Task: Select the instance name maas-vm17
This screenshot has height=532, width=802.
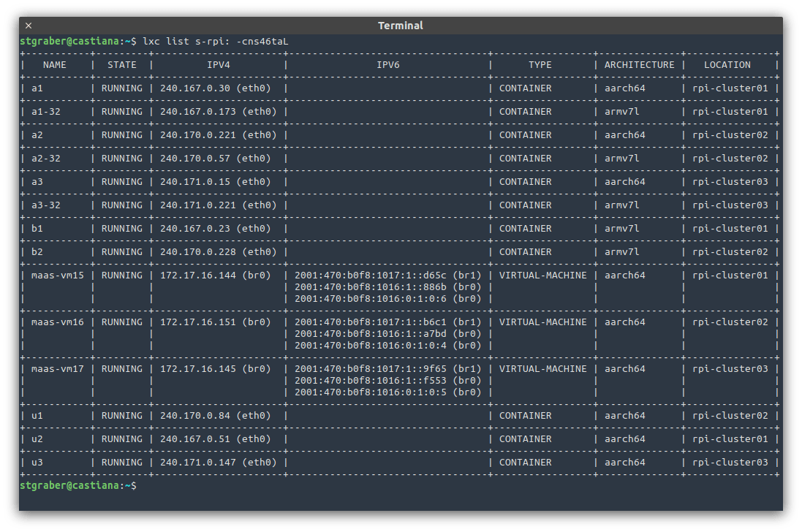Action: click(57, 368)
